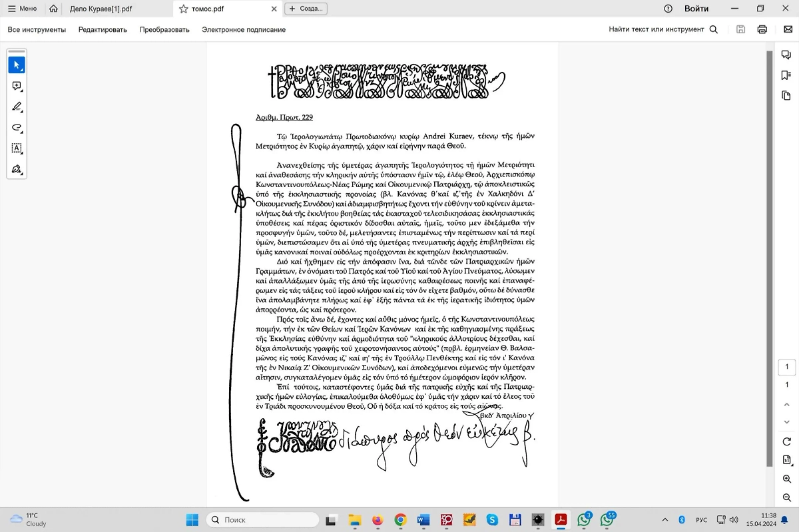Open the bookmarks panel icon
Screen dimensions: 799x532
[x=786, y=75]
